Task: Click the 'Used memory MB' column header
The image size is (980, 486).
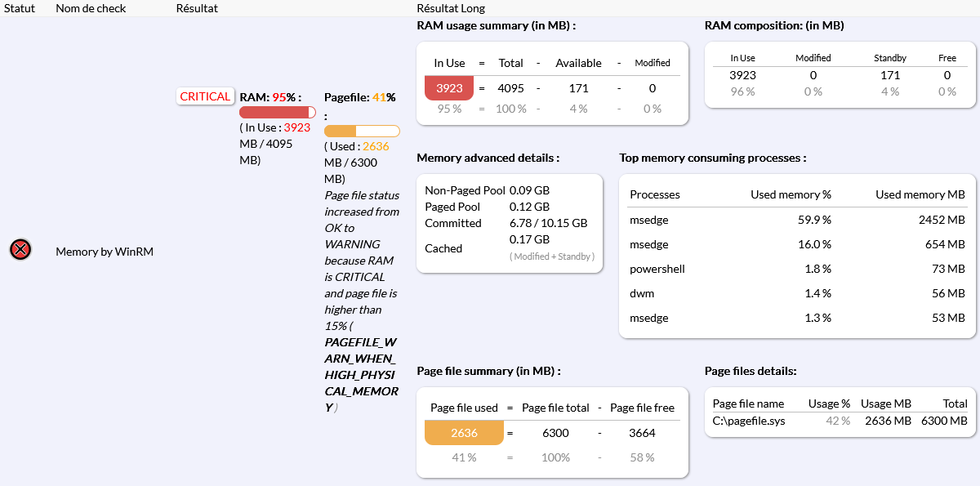Action: coord(920,194)
